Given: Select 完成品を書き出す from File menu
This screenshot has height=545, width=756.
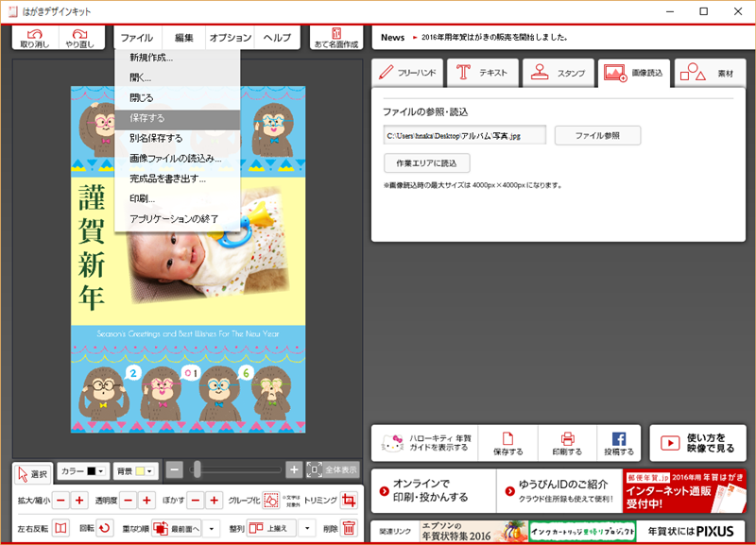Looking at the screenshot, I should 167,179.
